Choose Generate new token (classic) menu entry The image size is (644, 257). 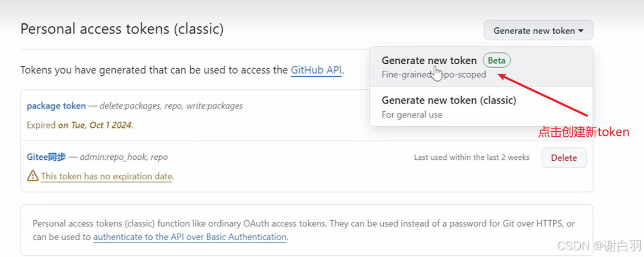[481, 107]
